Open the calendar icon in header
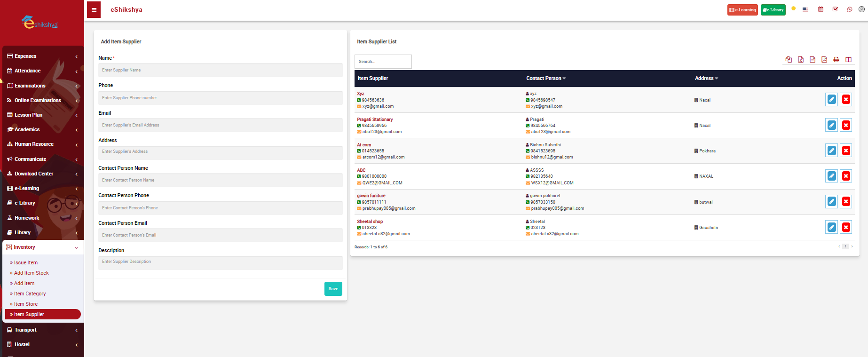The image size is (868, 357). [x=821, y=9]
